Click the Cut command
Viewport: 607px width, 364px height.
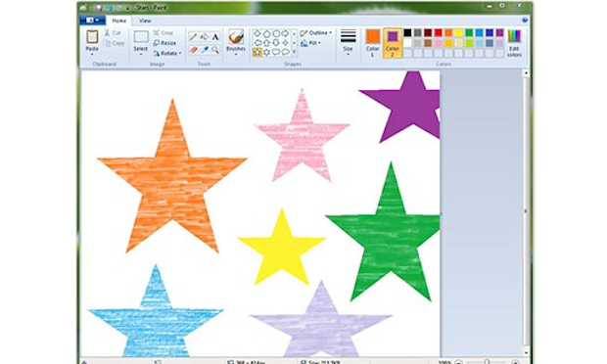(x=113, y=33)
